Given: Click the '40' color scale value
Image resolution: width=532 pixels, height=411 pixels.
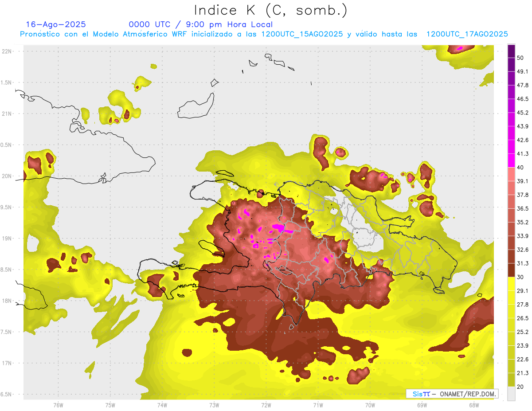Looking at the screenshot, I should (521, 168).
